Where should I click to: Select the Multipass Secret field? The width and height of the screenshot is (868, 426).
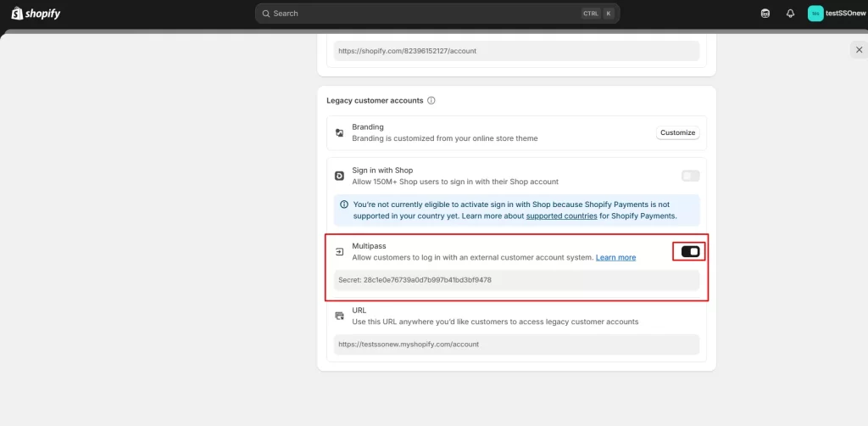tap(516, 280)
